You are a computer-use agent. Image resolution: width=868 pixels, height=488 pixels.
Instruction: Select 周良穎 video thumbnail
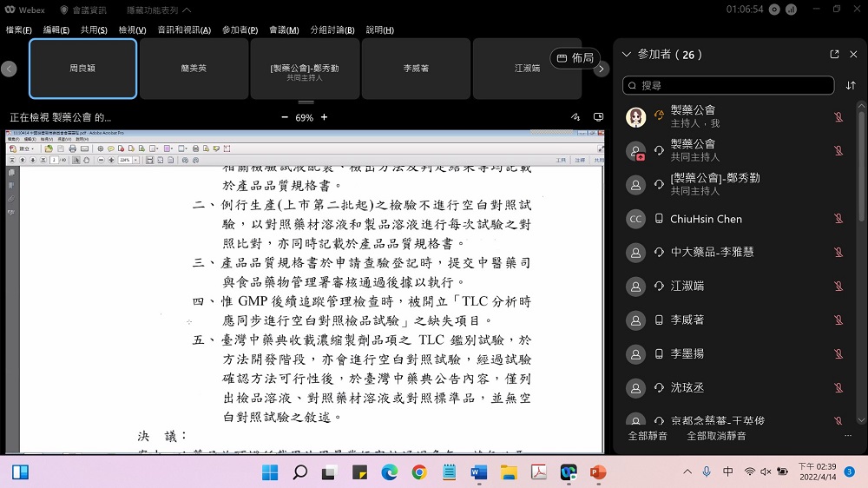(83, 69)
